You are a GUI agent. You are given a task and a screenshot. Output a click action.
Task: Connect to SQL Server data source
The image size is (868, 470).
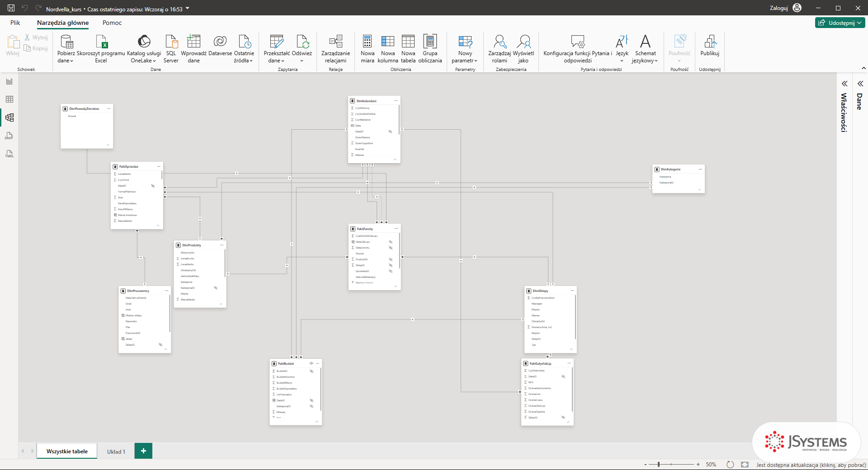(171, 49)
